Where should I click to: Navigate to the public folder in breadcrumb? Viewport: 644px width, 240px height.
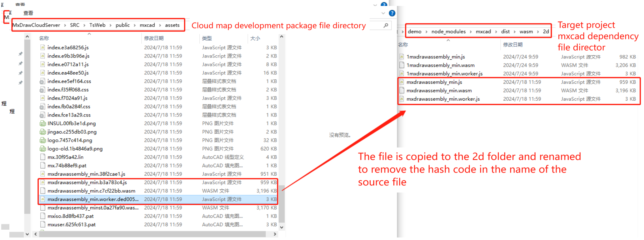pos(122,25)
